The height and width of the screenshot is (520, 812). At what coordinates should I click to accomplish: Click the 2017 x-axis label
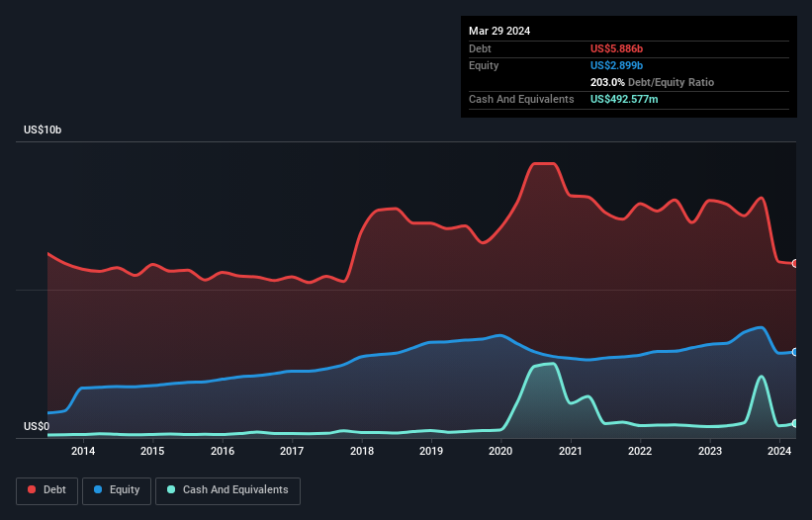[x=292, y=451]
